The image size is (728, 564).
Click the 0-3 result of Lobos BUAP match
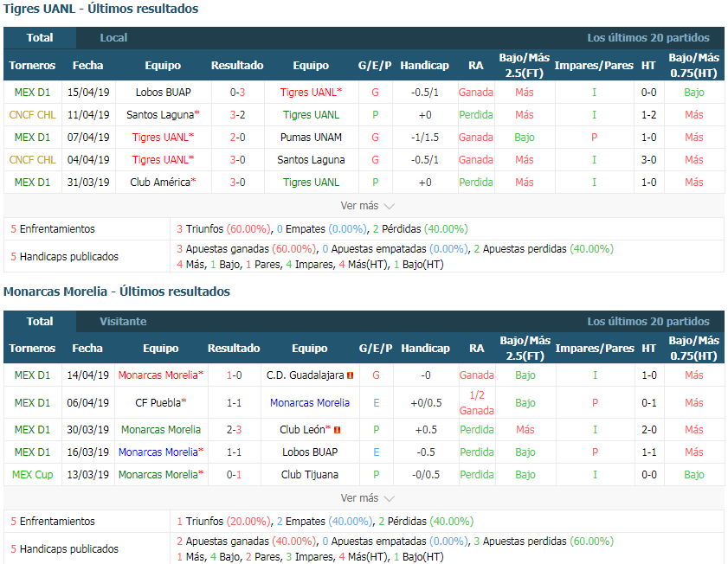237,93
